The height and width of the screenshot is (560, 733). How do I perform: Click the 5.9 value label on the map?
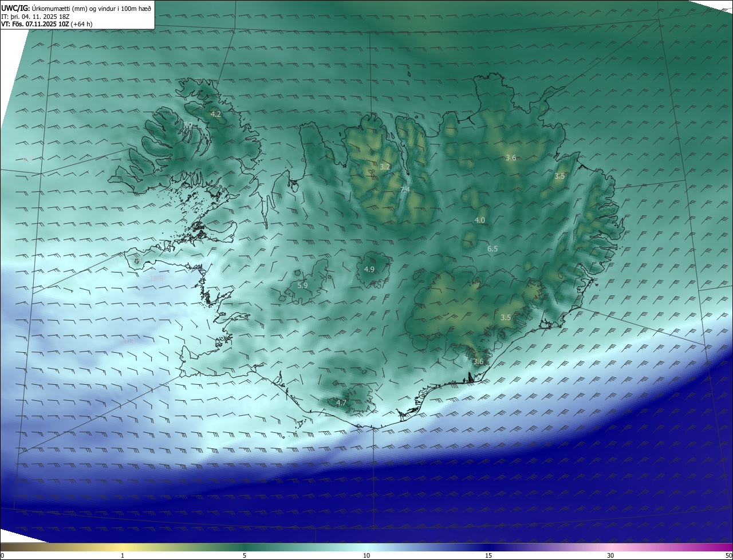(303, 285)
